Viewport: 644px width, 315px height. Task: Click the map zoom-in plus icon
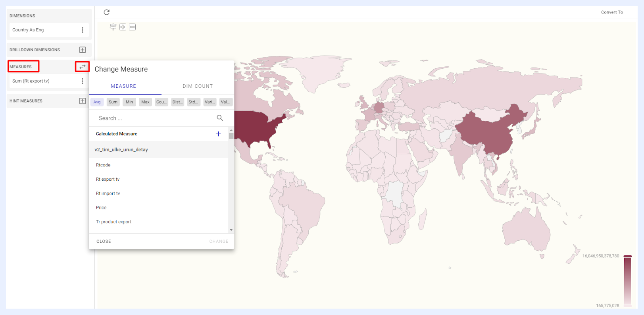pyautogui.click(x=123, y=27)
